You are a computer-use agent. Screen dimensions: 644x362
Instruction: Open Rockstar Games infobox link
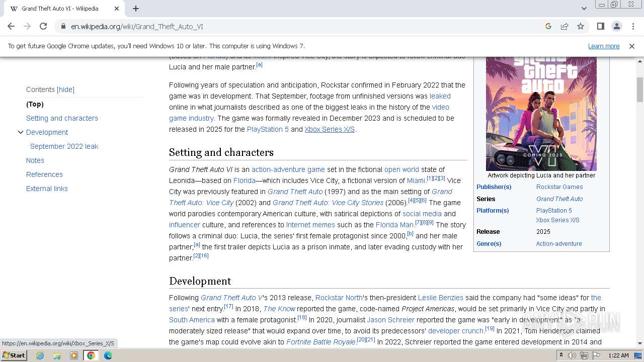click(x=559, y=187)
